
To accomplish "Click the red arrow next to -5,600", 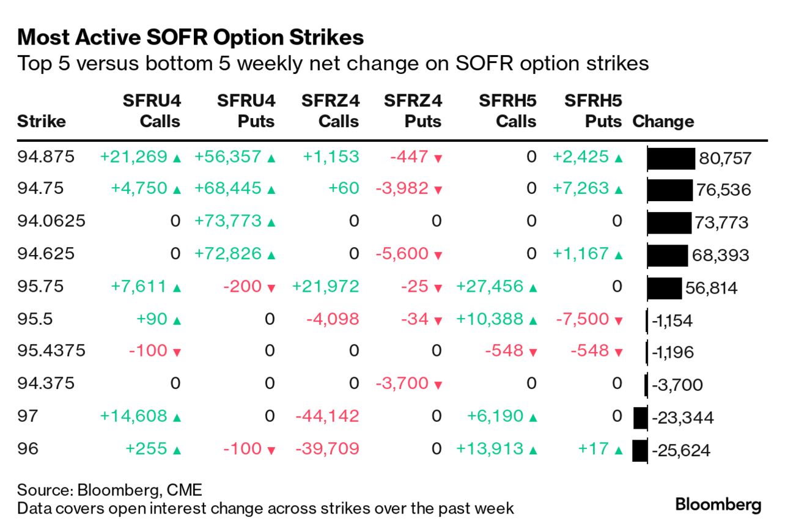I will point(438,254).
